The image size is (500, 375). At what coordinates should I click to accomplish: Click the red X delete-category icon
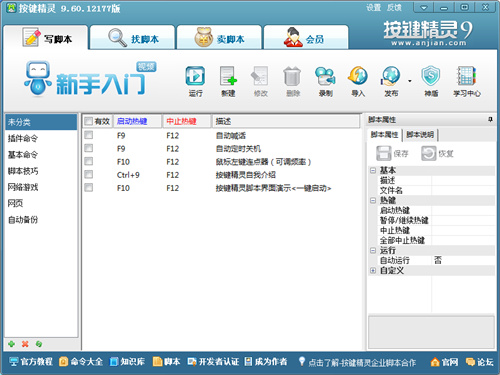coord(25,344)
